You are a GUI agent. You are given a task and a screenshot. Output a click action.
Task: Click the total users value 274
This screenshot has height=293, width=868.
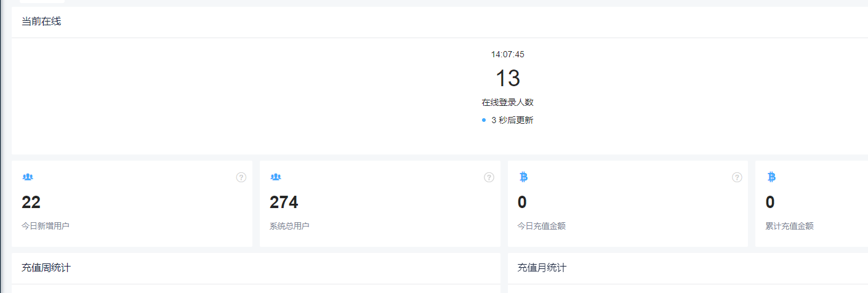click(x=284, y=202)
